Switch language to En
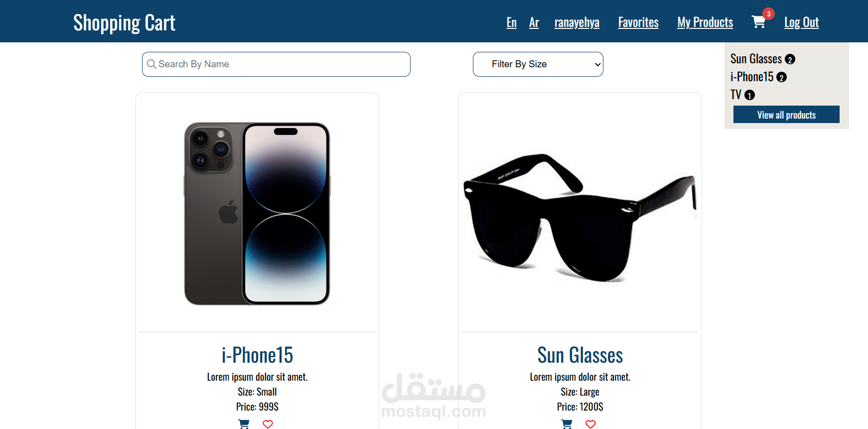Viewport: 868px width, 429px height. pyautogui.click(x=511, y=22)
